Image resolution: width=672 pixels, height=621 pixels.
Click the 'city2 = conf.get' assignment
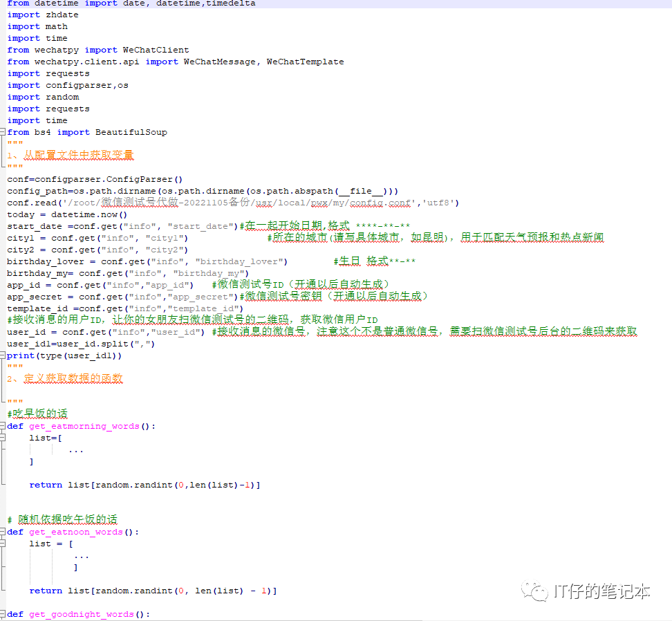pos(97,250)
